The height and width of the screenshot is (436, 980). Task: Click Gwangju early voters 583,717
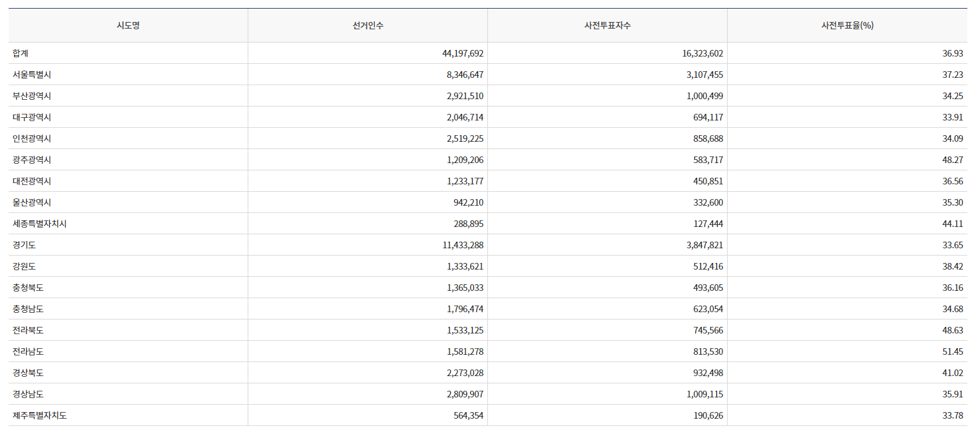pos(708,160)
